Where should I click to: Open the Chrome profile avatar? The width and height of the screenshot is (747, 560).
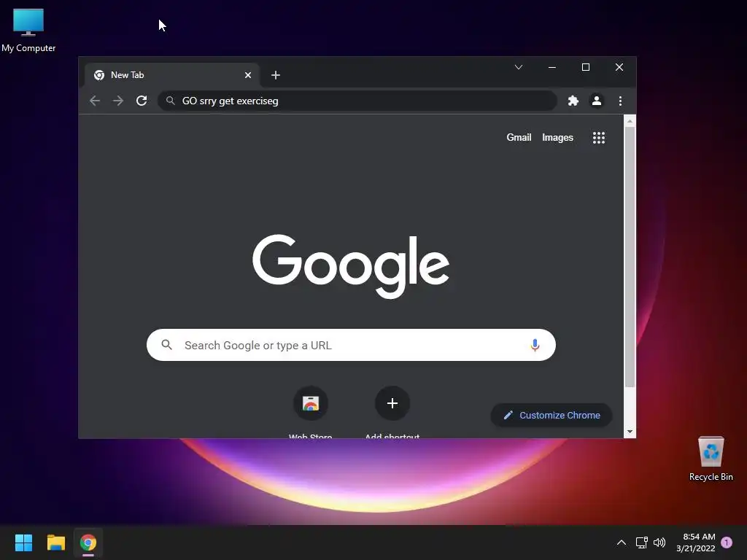597,101
